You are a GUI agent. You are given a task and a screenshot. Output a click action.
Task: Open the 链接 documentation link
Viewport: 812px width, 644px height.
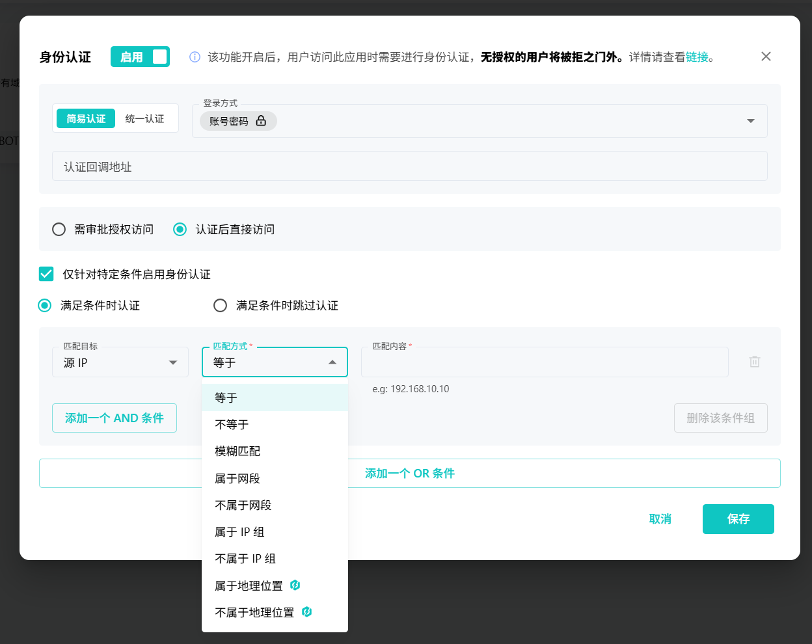(697, 57)
